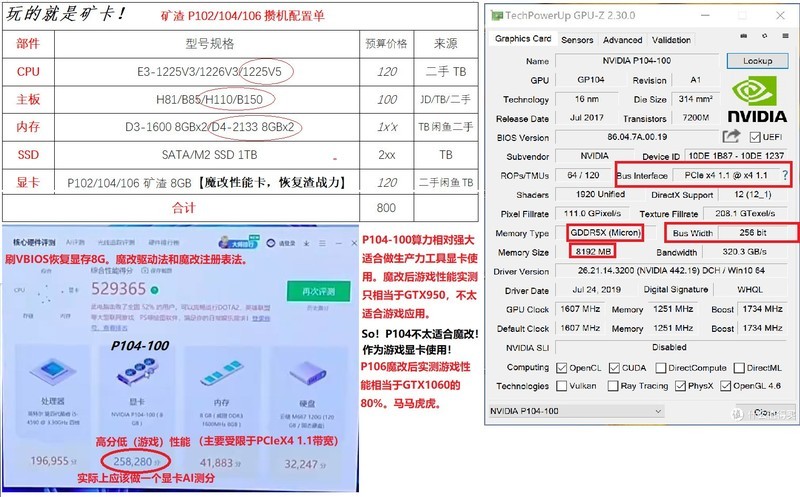This screenshot has width=800, height=497.
Task: Toggle the PhysX checkbox
Action: coord(680,386)
